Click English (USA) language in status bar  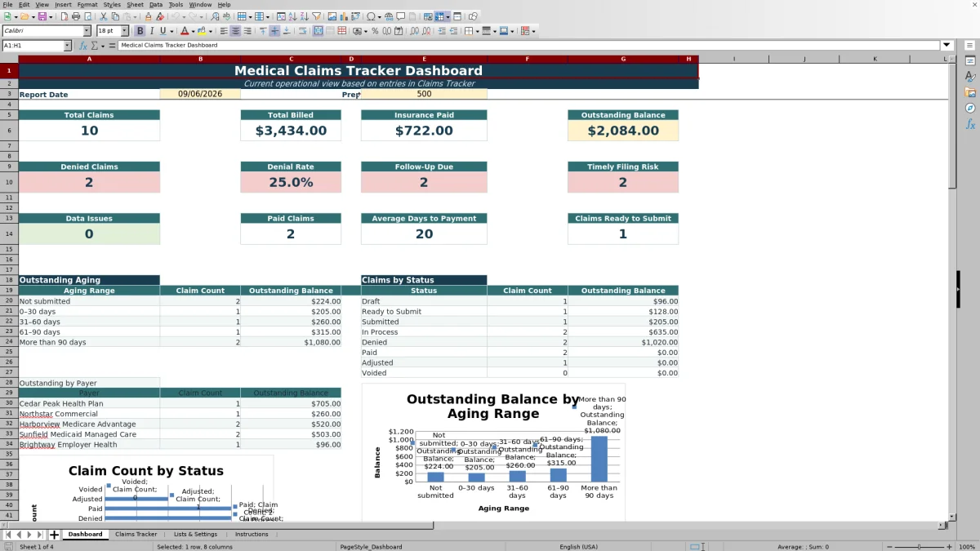(578, 547)
